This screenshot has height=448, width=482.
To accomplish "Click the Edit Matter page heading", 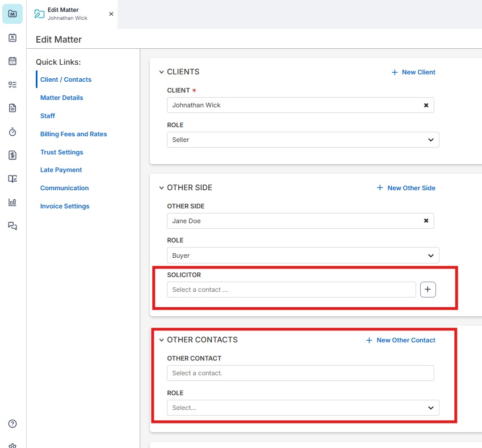I will coord(58,39).
